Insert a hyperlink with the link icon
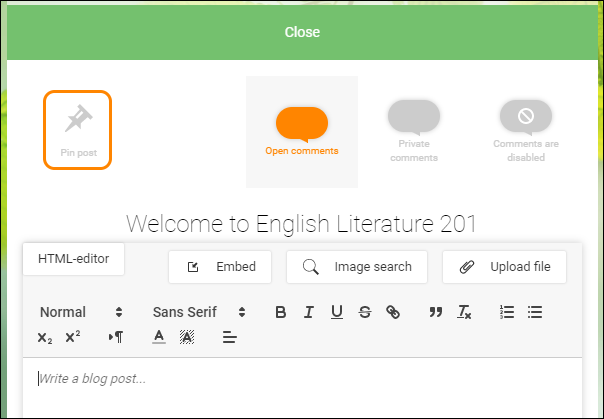604x419 pixels. 393,312
